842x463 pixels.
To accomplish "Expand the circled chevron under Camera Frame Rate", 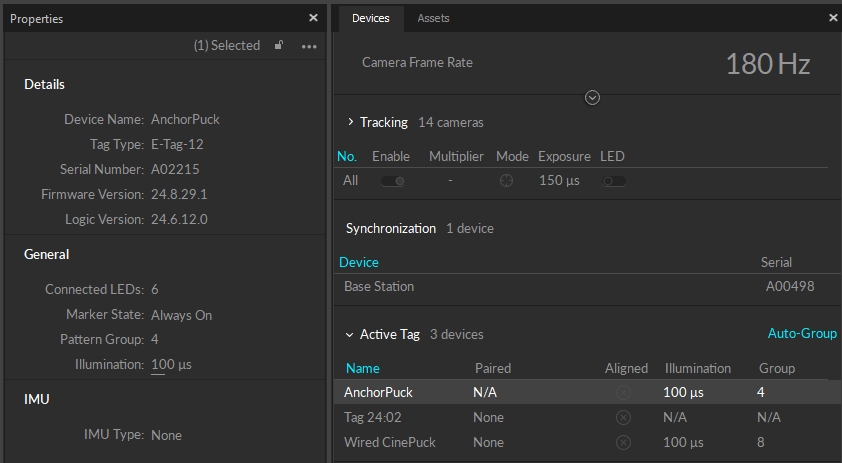I will [592, 97].
